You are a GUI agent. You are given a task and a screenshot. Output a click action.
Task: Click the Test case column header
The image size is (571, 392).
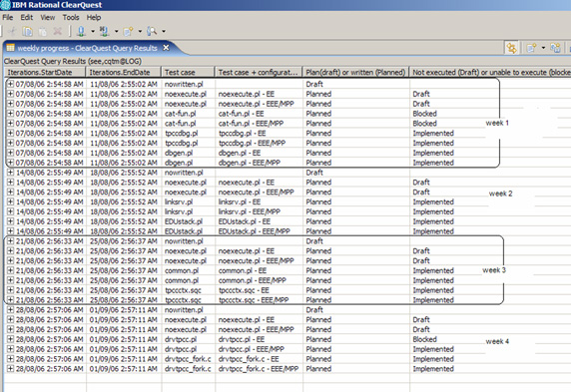(188, 72)
